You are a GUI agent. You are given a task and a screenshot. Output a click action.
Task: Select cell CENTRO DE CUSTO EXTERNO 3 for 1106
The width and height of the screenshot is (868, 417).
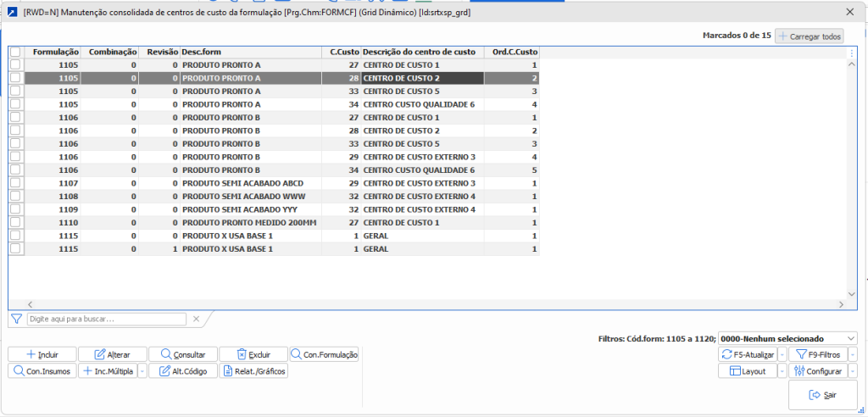(423, 157)
